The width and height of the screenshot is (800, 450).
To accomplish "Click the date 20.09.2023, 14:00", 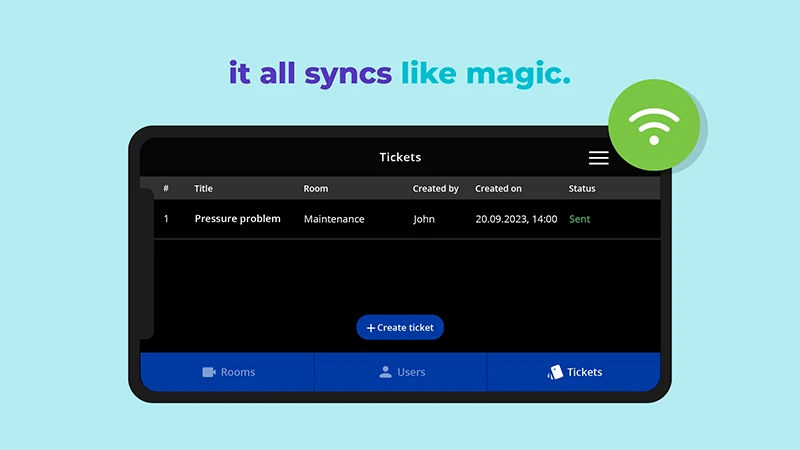I will click(x=516, y=219).
